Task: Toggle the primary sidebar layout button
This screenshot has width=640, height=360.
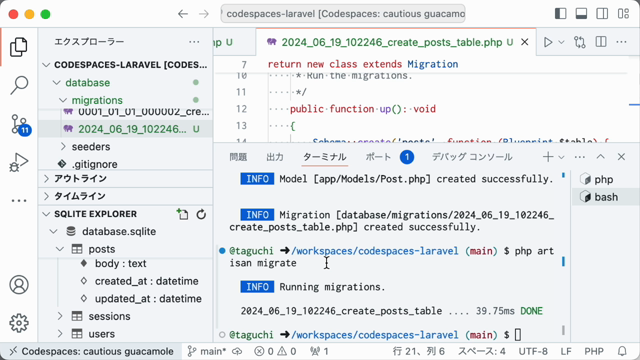Action: click(560, 14)
